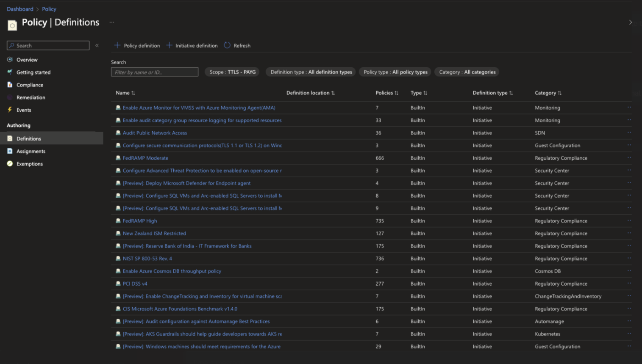Sort by the Policies column arrows

point(396,93)
